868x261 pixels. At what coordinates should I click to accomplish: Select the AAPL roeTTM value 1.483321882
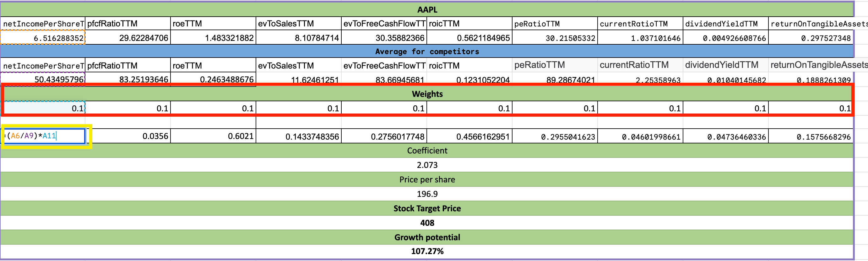pos(213,38)
